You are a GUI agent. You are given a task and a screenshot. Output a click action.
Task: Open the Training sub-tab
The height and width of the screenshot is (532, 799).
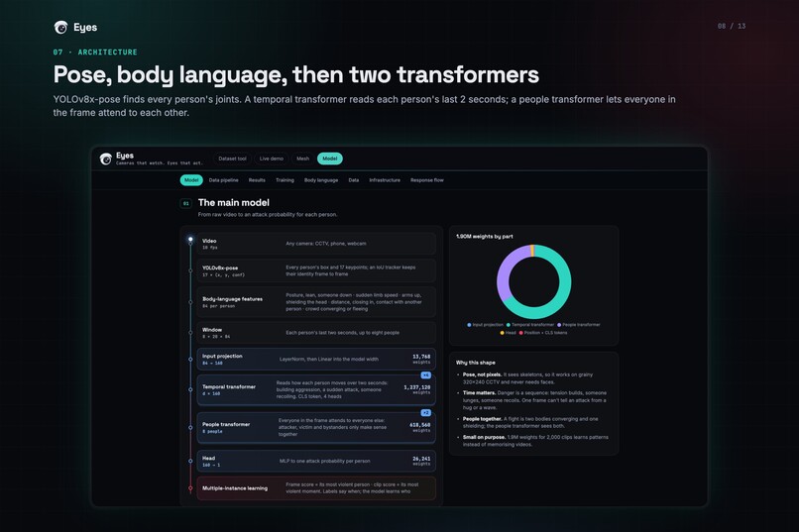(285, 180)
